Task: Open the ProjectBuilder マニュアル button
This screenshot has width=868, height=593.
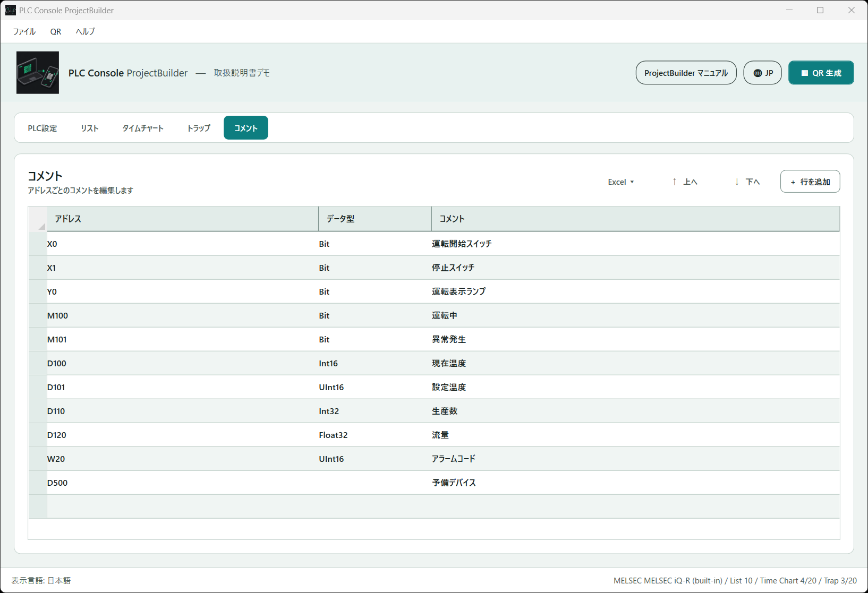Action: (x=686, y=73)
